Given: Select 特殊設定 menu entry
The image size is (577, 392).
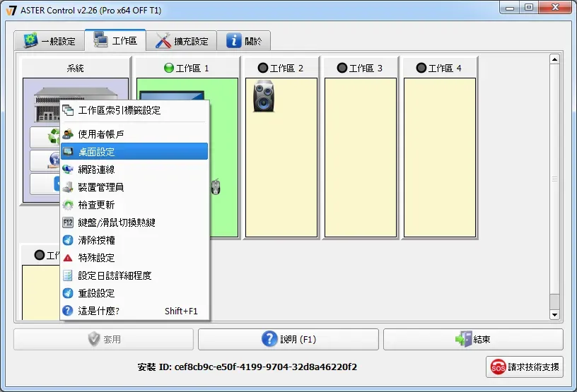Looking at the screenshot, I should 134,258.
